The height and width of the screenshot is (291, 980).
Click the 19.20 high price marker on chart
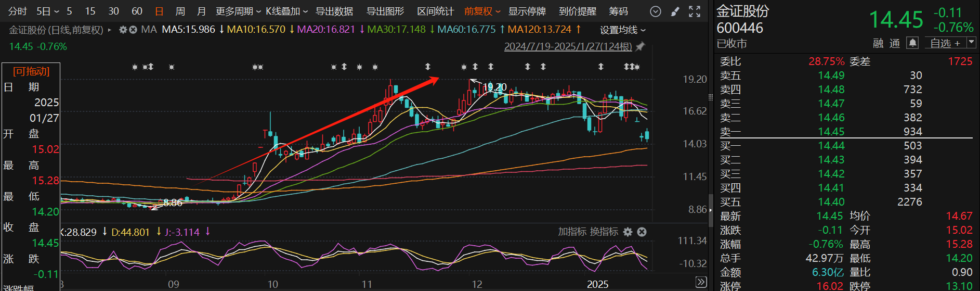(x=494, y=87)
